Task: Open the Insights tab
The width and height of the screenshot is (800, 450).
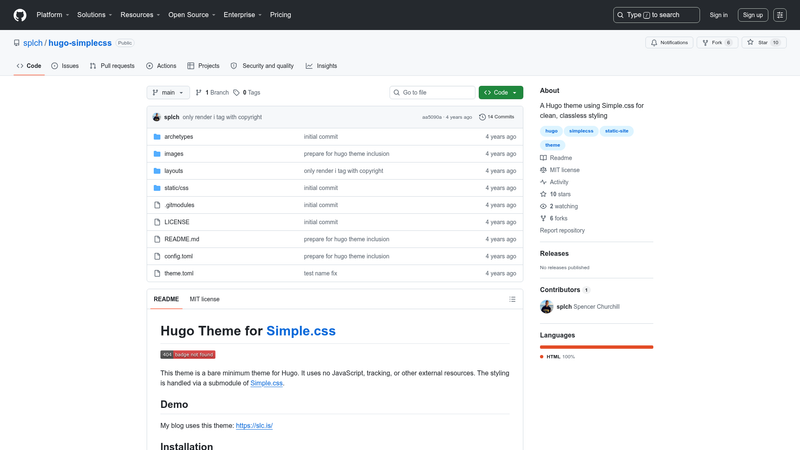Action: tap(321, 66)
